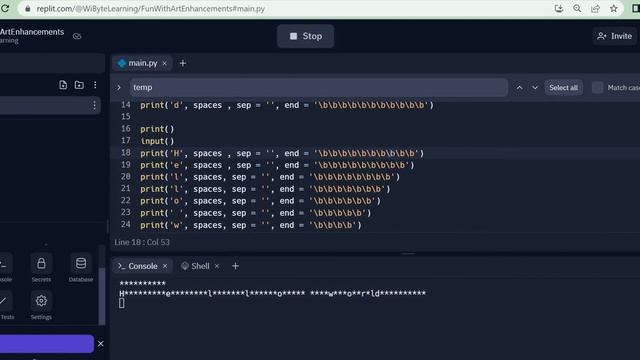Click the cloud sync status icon
This screenshot has height=360, width=640.
77,36
